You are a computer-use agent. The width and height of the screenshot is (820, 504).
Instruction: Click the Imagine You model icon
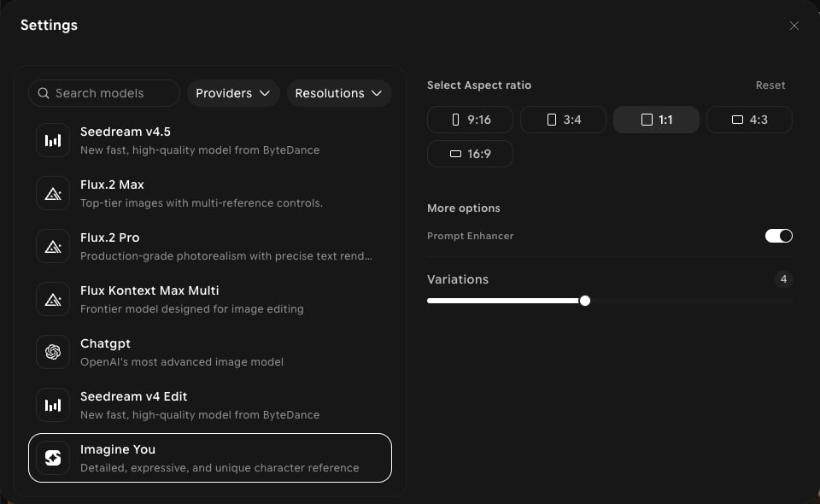click(53, 458)
